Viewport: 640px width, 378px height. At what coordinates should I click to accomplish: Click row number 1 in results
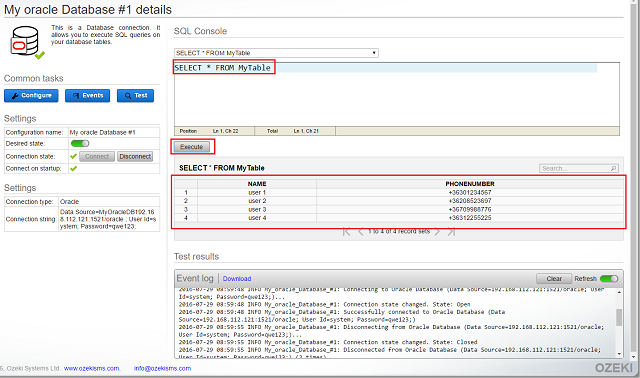tap(186, 192)
